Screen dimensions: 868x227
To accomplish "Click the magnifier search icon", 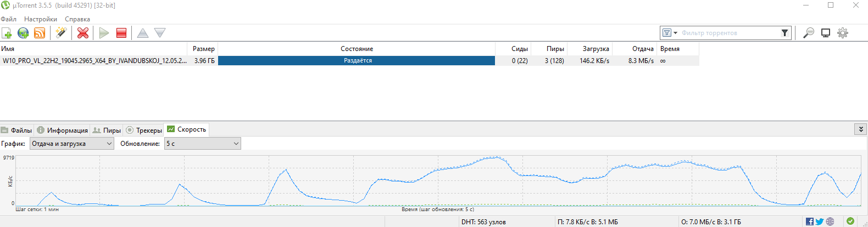I will click(808, 33).
